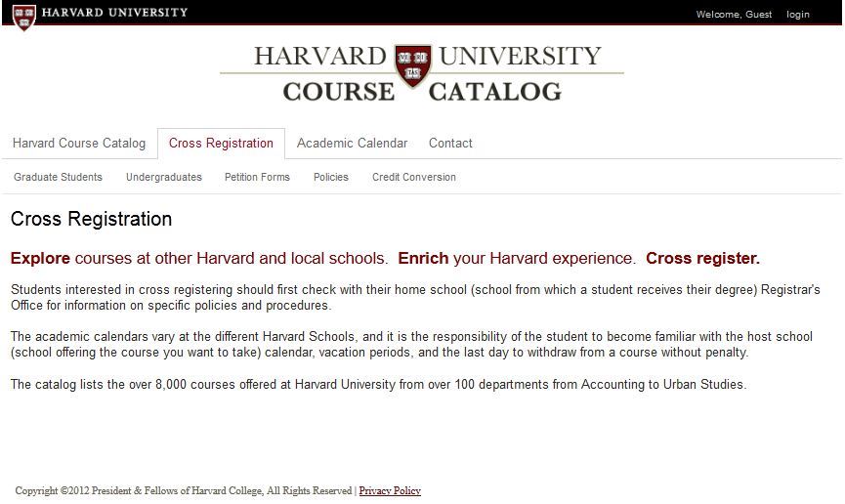The height and width of the screenshot is (504, 845).
Task: View the Credit Conversion page
Action: coord(414,178)
